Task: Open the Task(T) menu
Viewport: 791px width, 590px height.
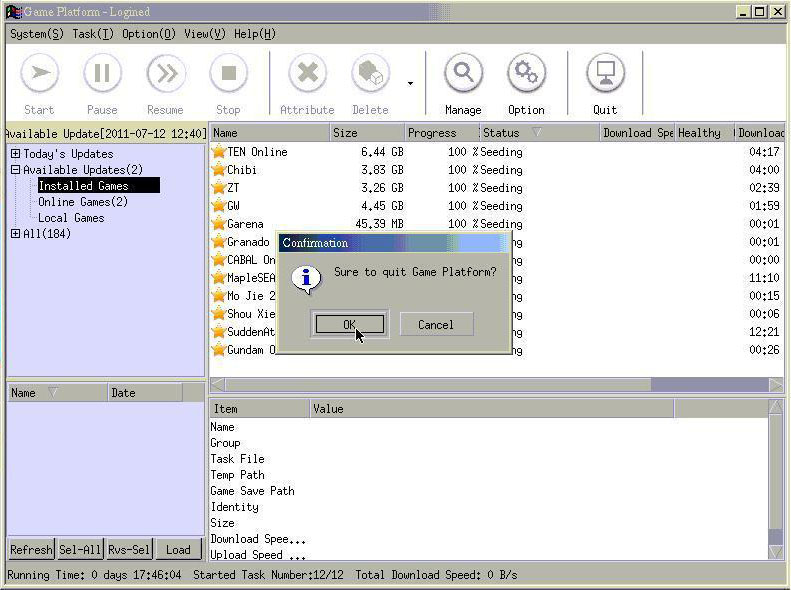Action: [93, 34]
